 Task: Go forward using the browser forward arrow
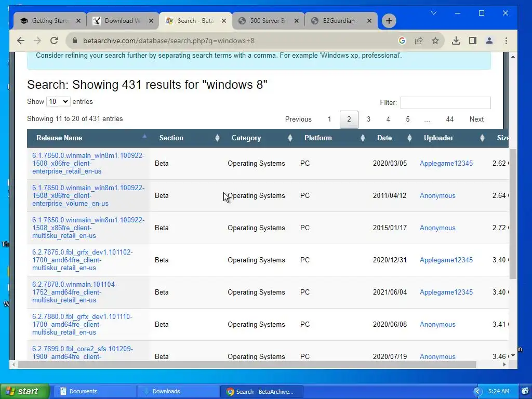pos(37,41)
